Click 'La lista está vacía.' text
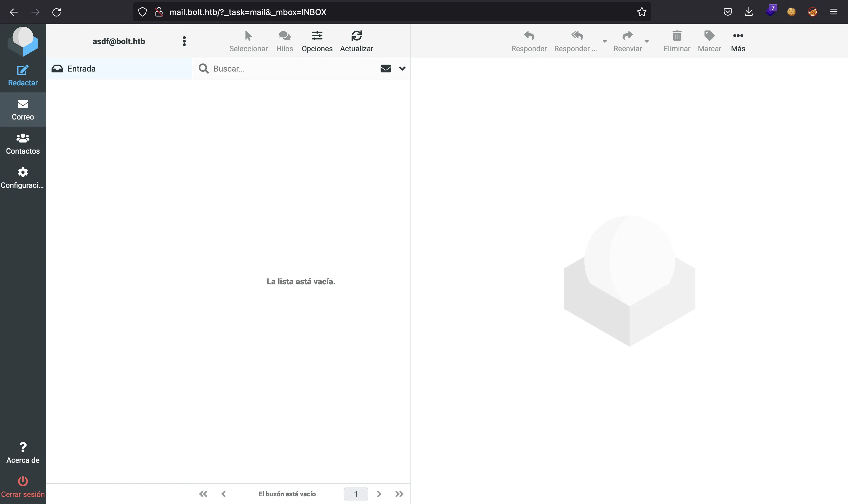The height and width of the screenshot is (504, 848). (301, 281)
